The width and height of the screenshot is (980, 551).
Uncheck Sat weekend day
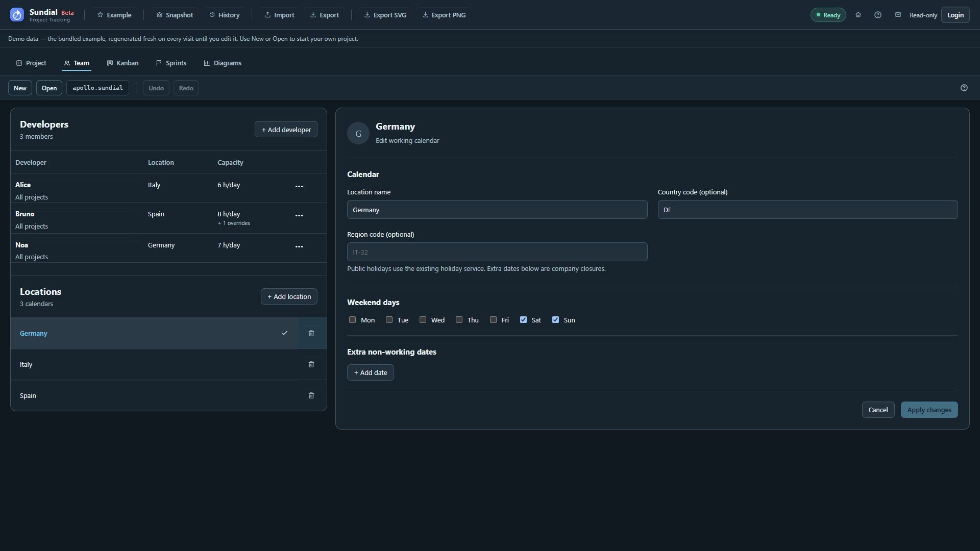[x=523, y=320]
